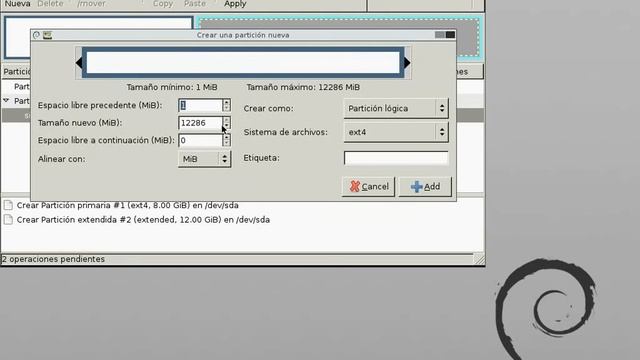Click the resize grip of the GParted window
640x360 pixels.
479,259
